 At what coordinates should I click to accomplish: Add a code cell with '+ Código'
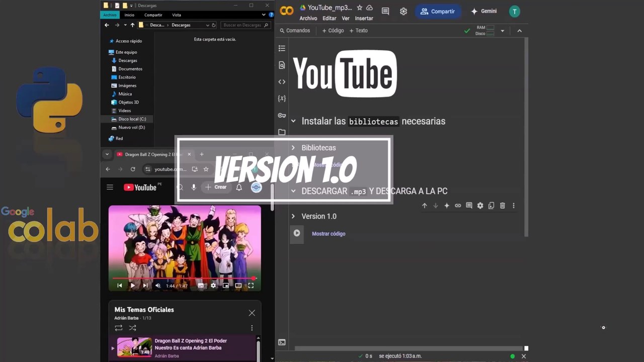click(x=333, y=31)
